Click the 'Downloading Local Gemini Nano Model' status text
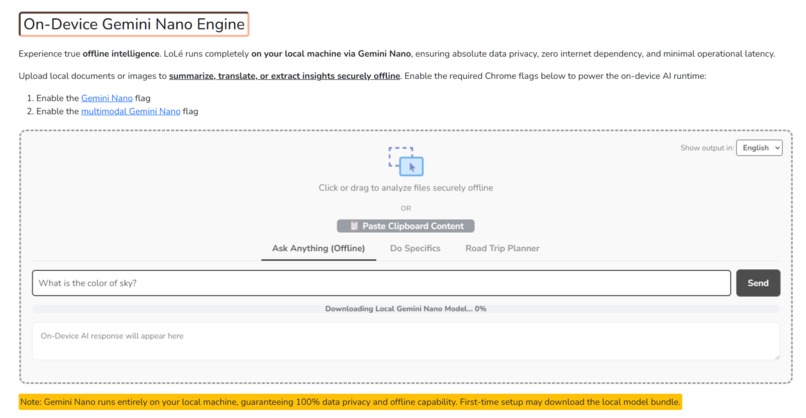 pos(406,309)
